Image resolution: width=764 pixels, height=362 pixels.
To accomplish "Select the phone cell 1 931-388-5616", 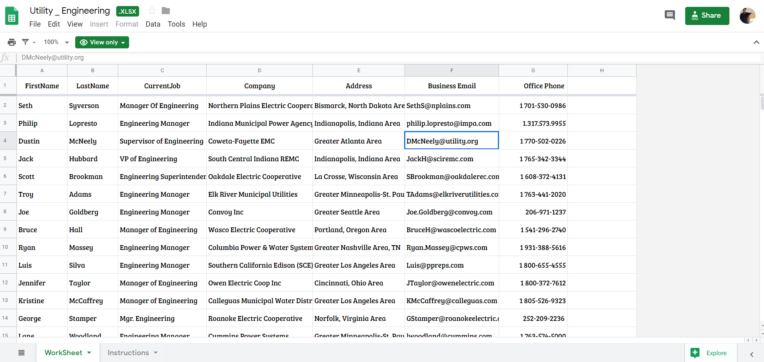I will coord(533,248).
